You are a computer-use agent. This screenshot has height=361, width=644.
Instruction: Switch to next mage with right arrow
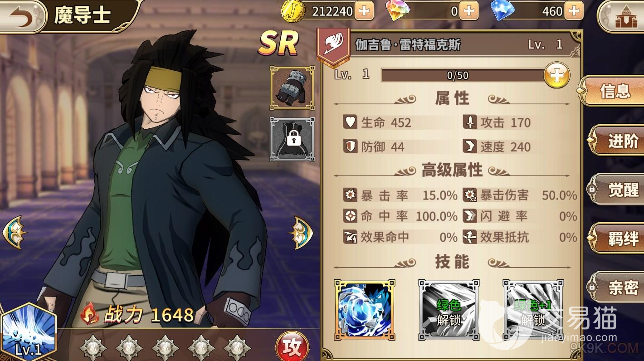click(x=300, y=233)
